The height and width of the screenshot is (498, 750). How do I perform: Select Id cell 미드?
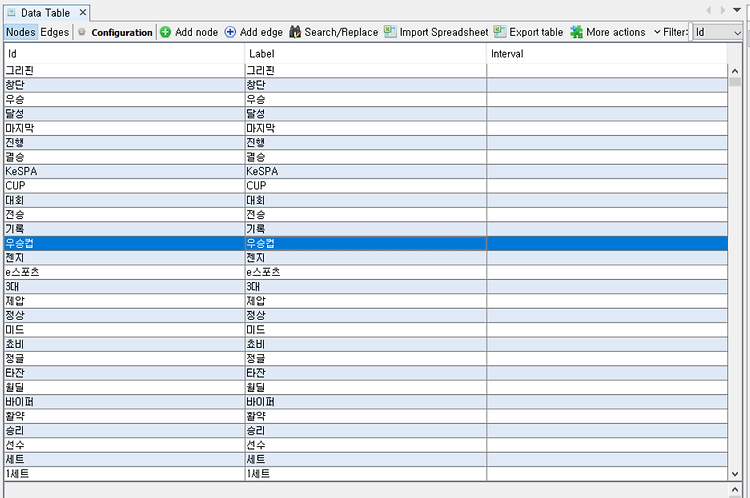pyautogui.click(x=124, y=330)
